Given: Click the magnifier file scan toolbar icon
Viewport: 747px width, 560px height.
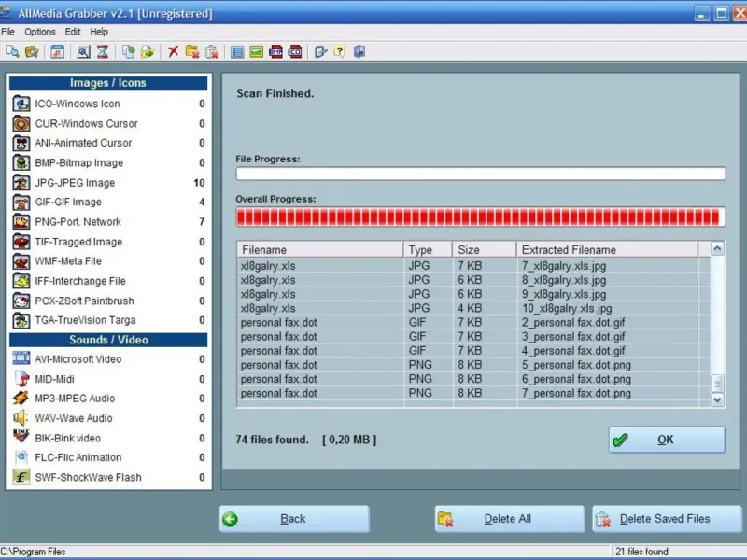Looking at the screenshot, I should coord(12,52).
